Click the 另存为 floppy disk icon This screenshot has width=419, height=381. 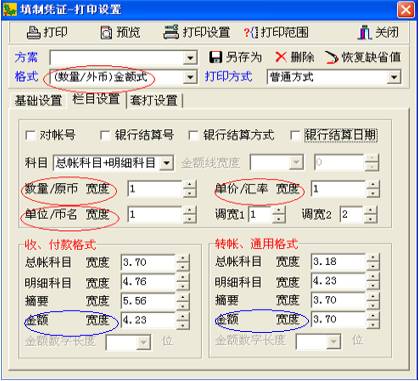[216, 57]
